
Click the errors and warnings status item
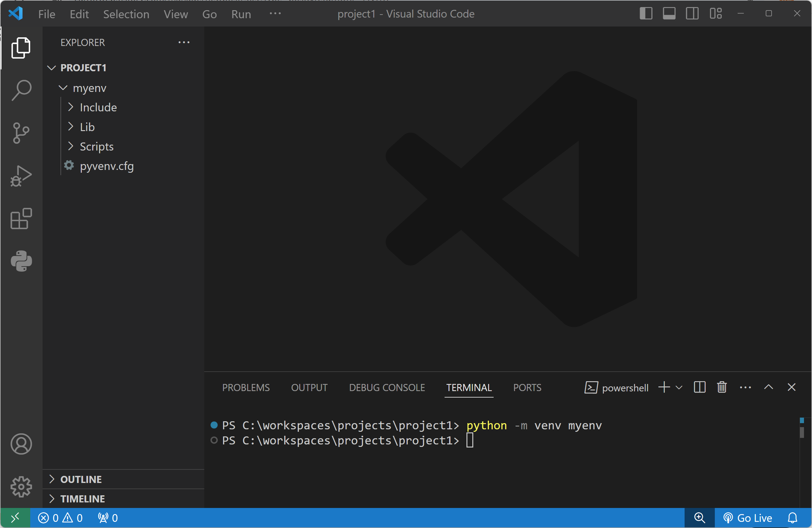click(x=60, y=518)
